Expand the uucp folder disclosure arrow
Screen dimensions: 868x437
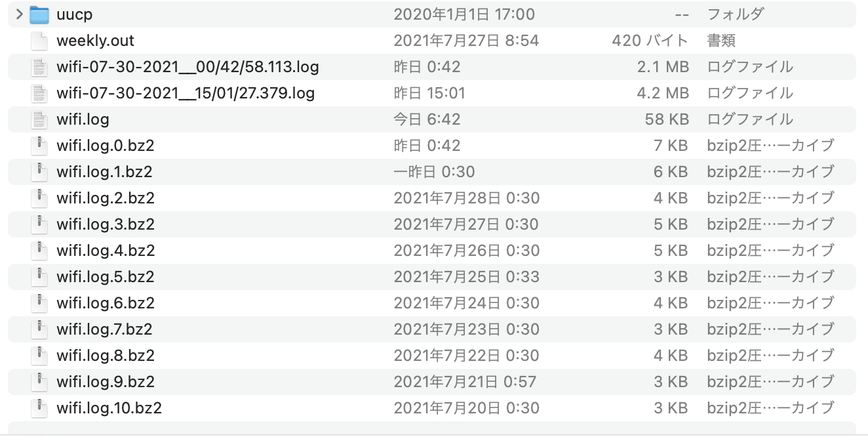pos(19,14)
